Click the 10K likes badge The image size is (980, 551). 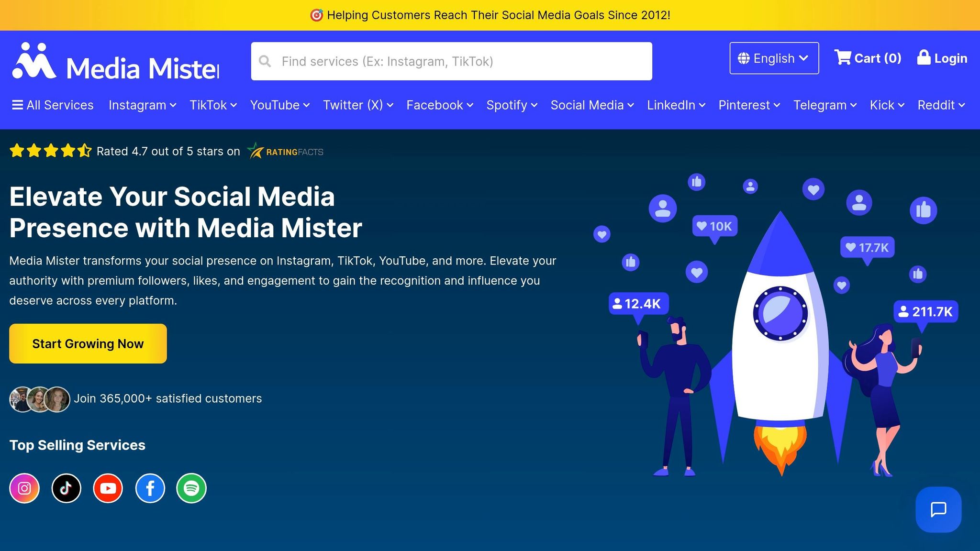[715, 226]
